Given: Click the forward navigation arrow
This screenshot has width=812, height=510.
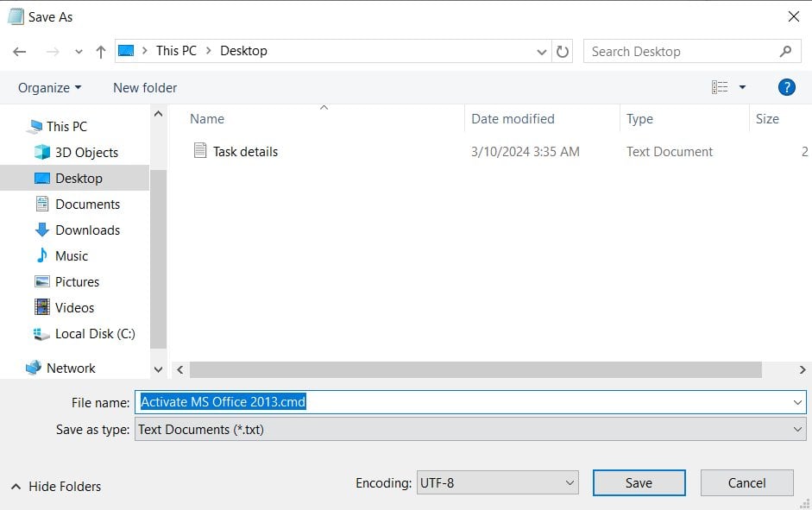Looking at the screenshot, I should coord(53,51).
